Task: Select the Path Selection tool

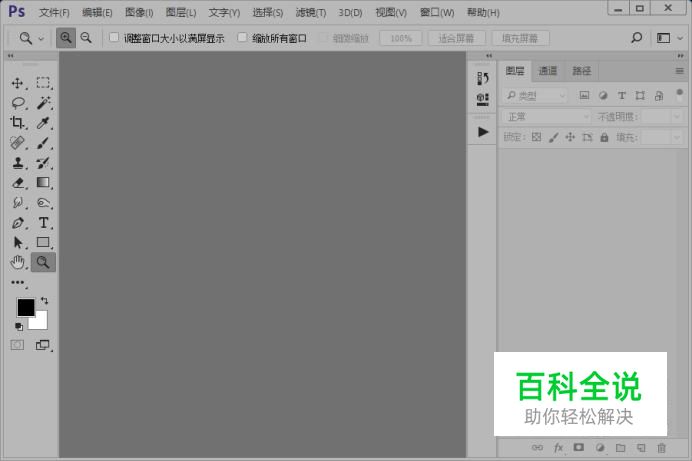Action: click(x=18, y=242)
